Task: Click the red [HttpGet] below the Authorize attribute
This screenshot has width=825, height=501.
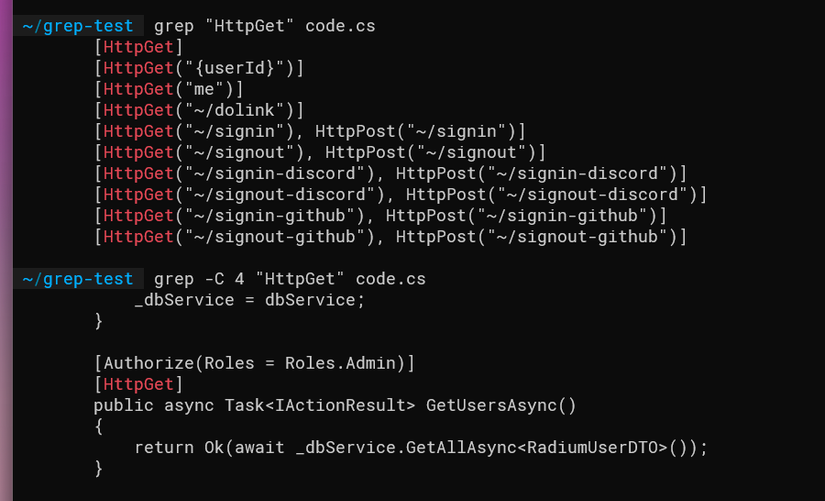Action: click(x=138, y=384)
